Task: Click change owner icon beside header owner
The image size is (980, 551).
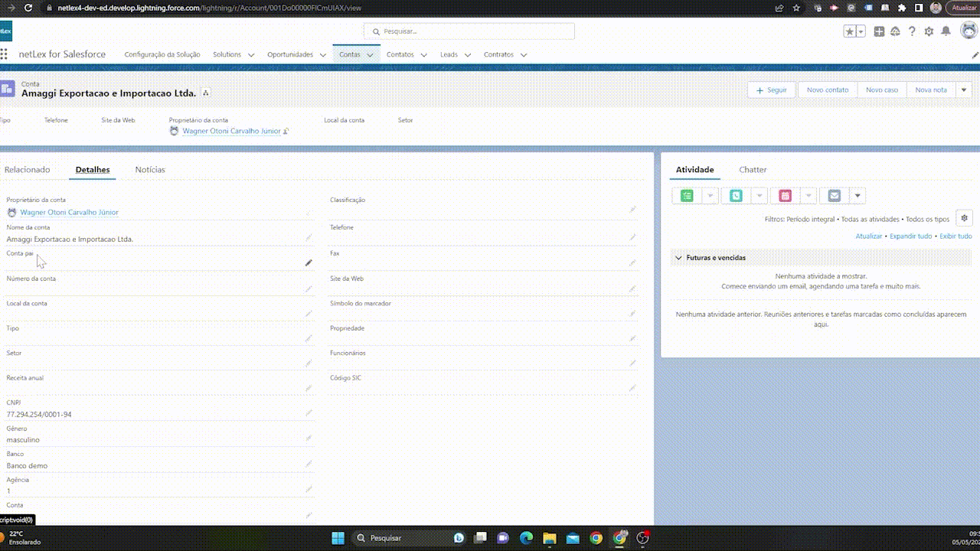Action: [286, 132]
